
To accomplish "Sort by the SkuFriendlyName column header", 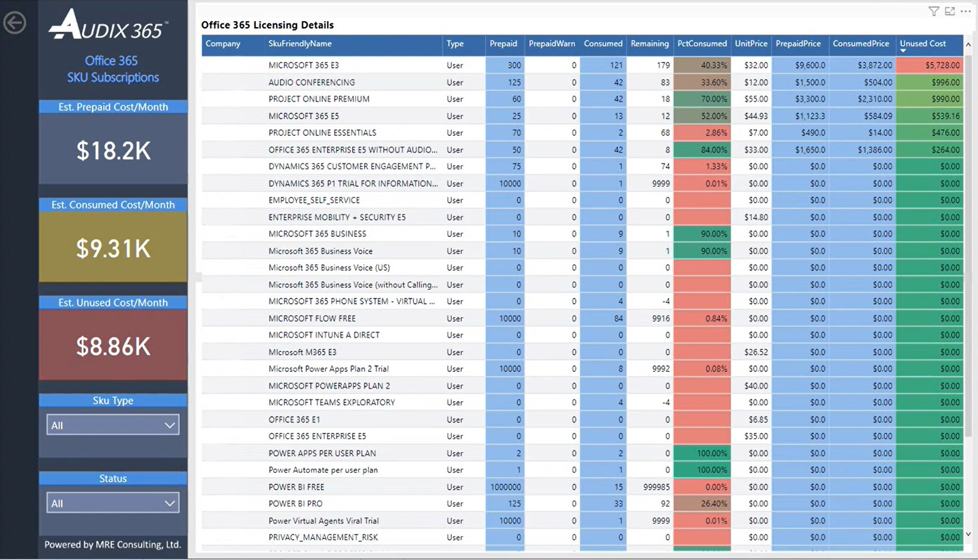I will point(300,44).
